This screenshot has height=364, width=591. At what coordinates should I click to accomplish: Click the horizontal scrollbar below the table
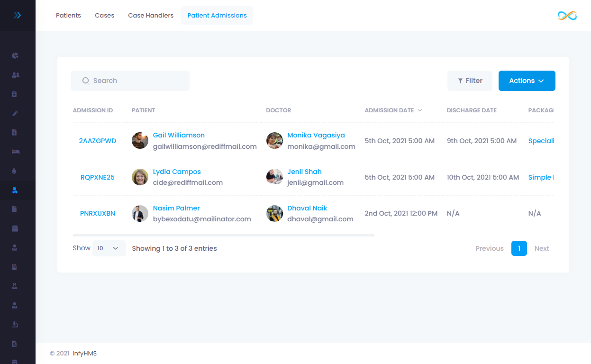223,234
